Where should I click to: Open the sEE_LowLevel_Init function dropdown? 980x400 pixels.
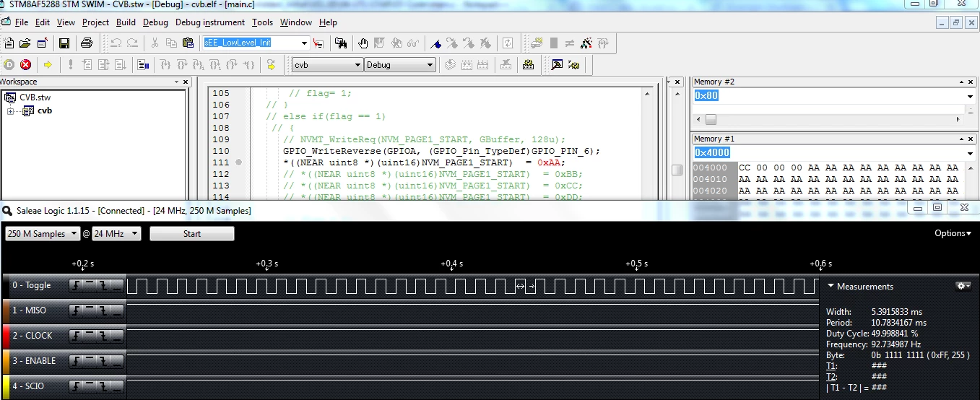(x=304, y=43)
